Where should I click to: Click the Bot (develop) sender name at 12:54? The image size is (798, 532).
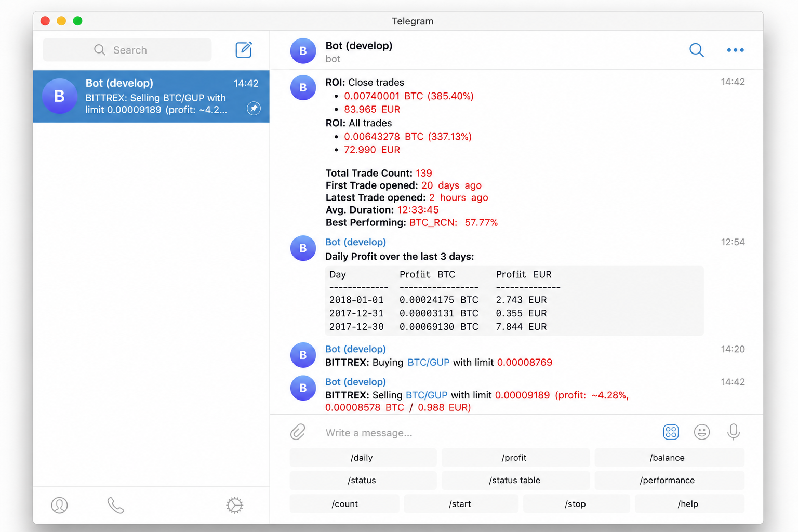point(355,242)
